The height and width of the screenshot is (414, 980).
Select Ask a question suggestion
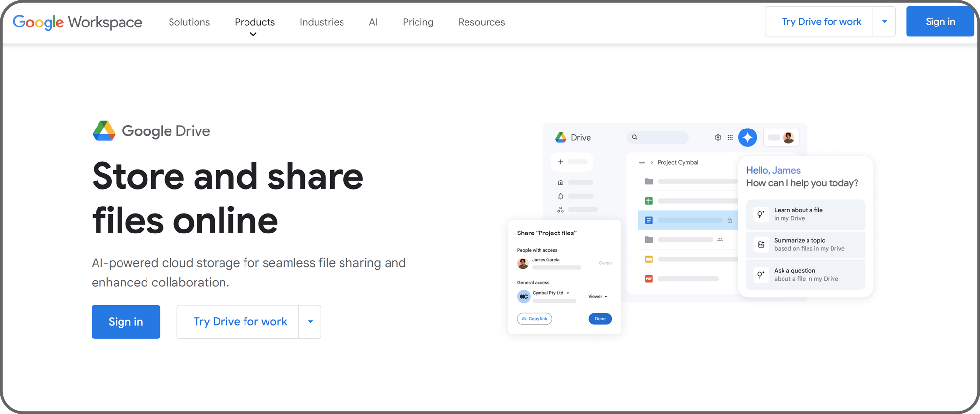pos(806,275)
